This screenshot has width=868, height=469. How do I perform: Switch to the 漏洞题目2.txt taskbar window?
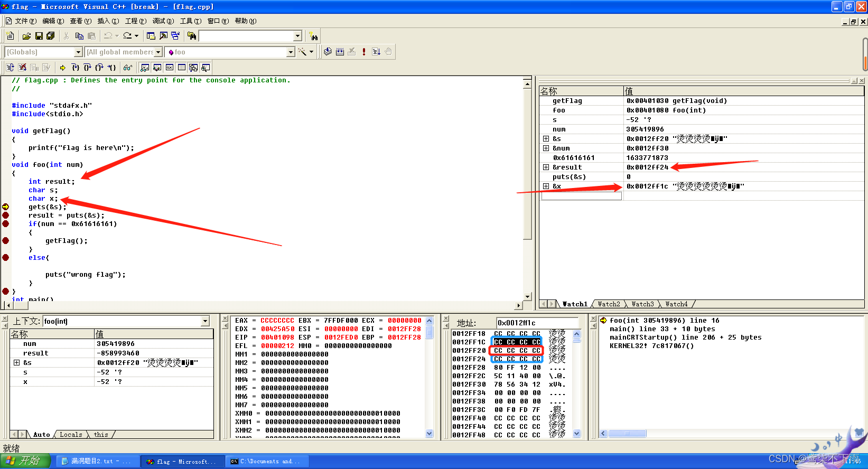pos(97,461)
